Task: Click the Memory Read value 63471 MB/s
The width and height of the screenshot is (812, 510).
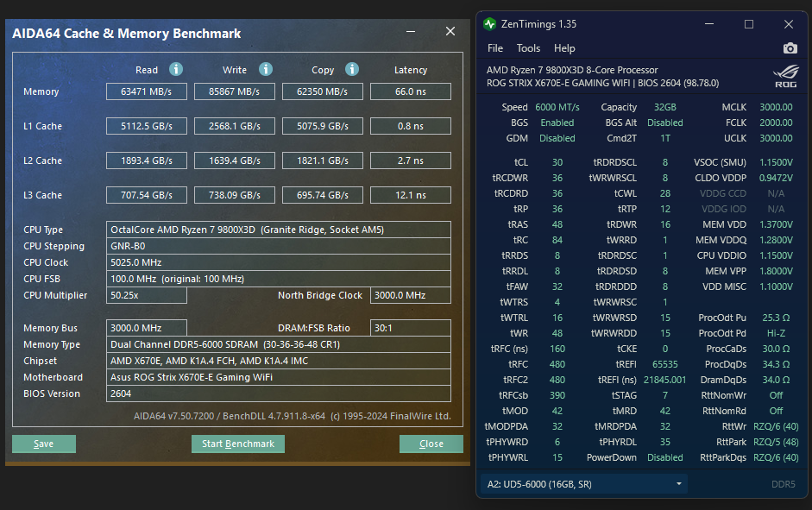Action: click(147, 91)
